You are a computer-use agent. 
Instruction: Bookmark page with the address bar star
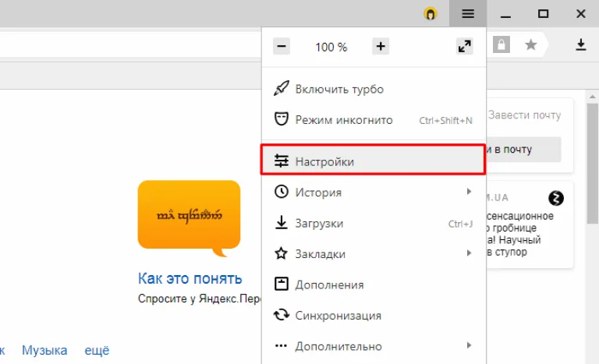pos(530,45)
